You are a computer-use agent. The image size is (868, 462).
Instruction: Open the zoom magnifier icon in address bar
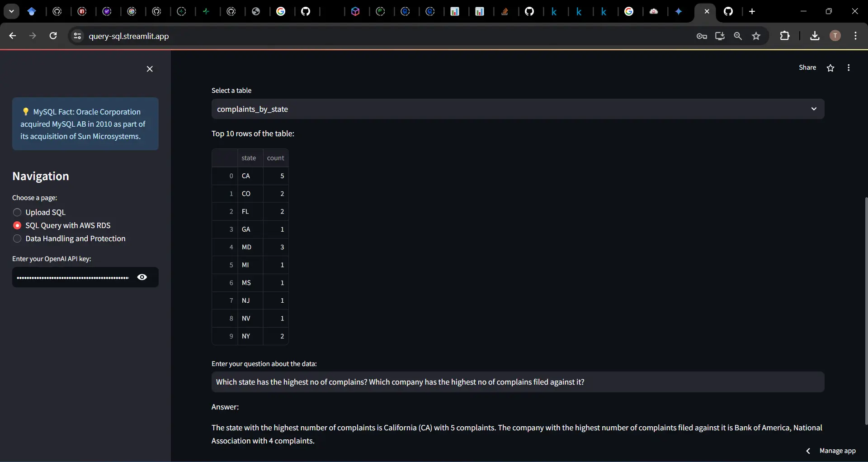(738, 36)
